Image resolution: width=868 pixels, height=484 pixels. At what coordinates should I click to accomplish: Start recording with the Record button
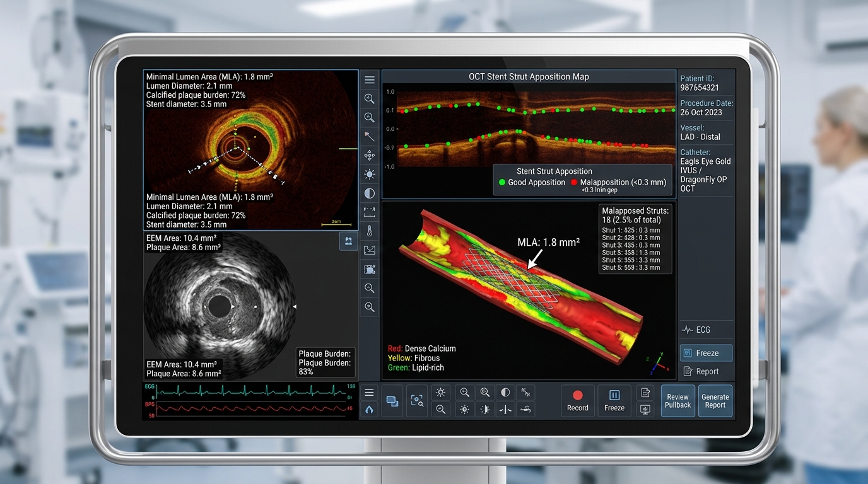click(577, 401)
